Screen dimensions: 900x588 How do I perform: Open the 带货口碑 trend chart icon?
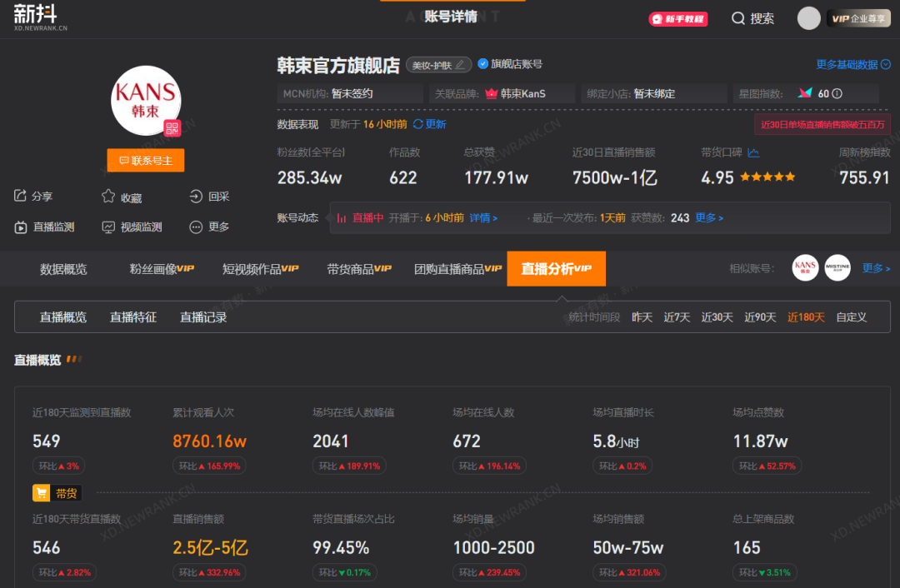[x=753, y=152]
